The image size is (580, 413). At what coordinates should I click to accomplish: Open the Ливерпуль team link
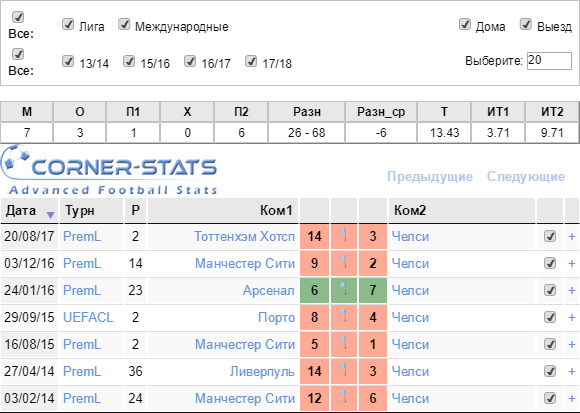click(x=262, y=371)
